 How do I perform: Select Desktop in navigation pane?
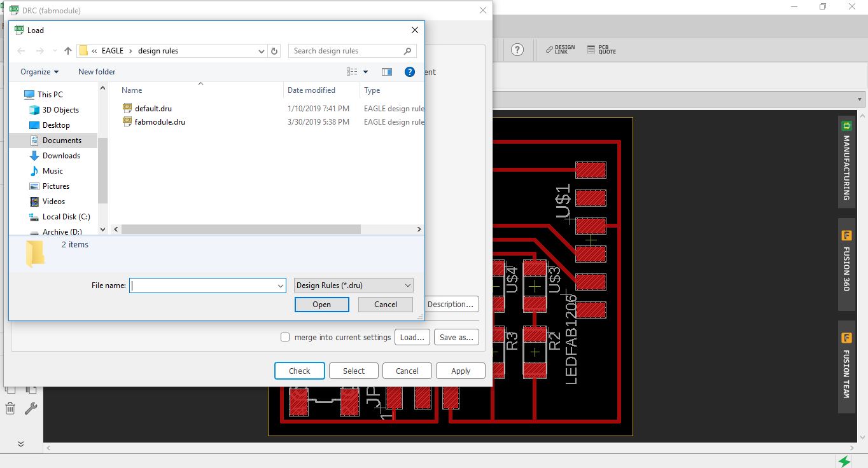tap(50, 125)
